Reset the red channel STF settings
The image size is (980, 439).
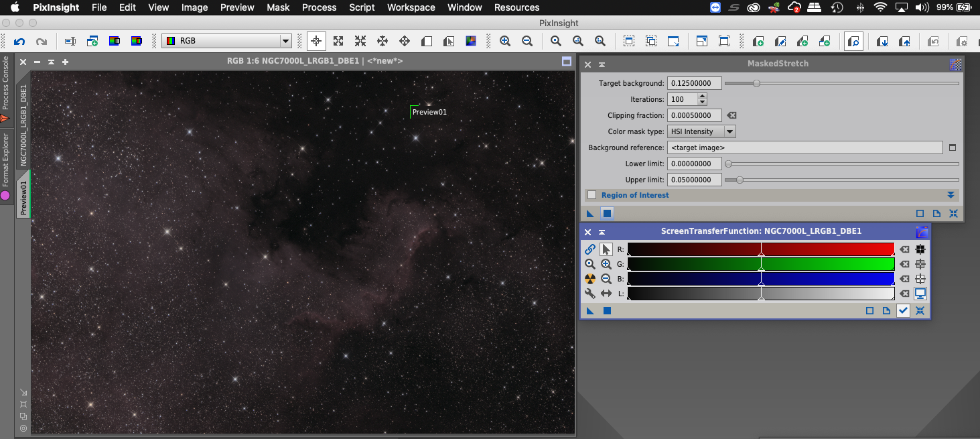pos(904,249)
